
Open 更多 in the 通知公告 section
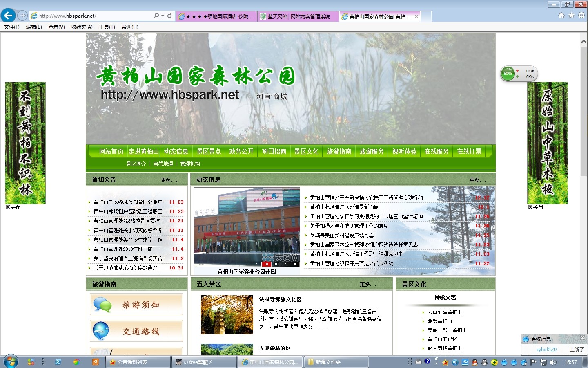(x=169, y=180)
